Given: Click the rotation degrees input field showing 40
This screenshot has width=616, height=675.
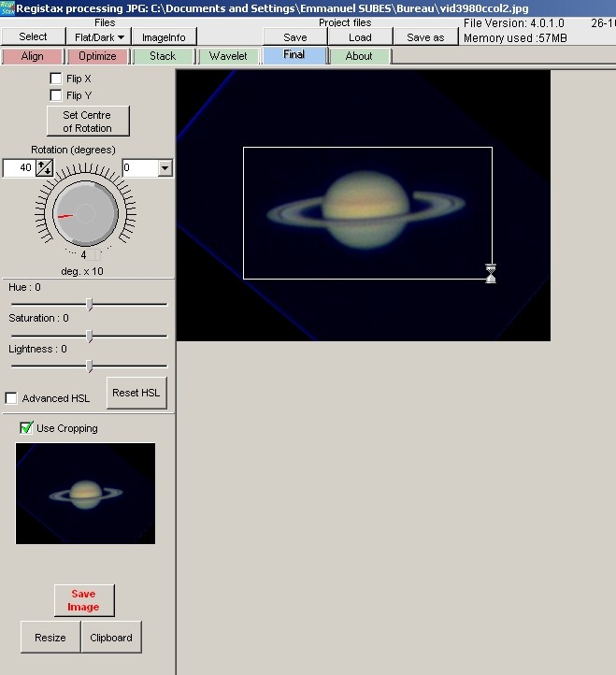Looking at the screenshot, I should tap(19, 168).
